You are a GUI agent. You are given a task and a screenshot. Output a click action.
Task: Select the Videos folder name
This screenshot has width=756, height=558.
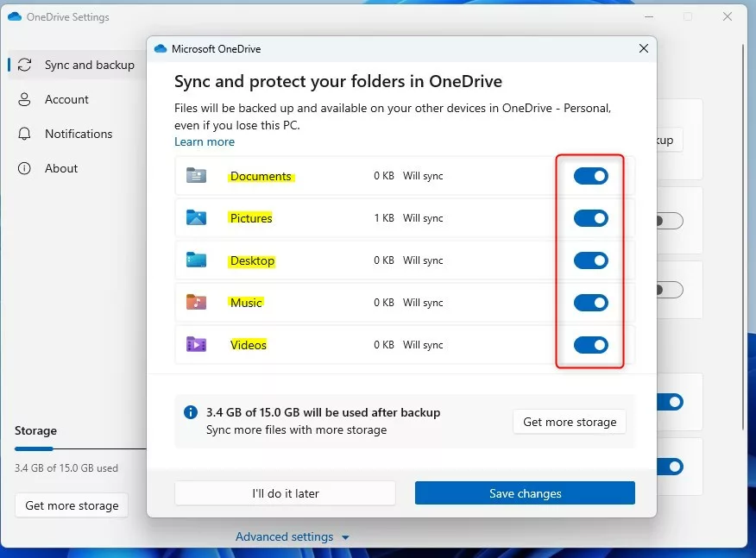(x=249, y=345)
